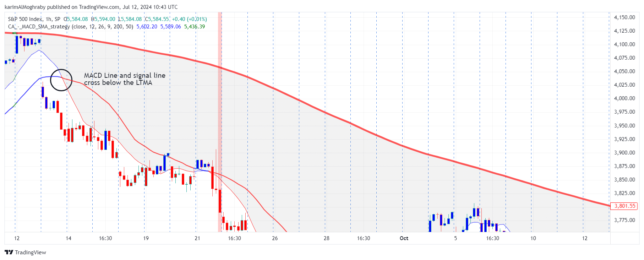Click indicator value 5,602.20

click(147, 27)
